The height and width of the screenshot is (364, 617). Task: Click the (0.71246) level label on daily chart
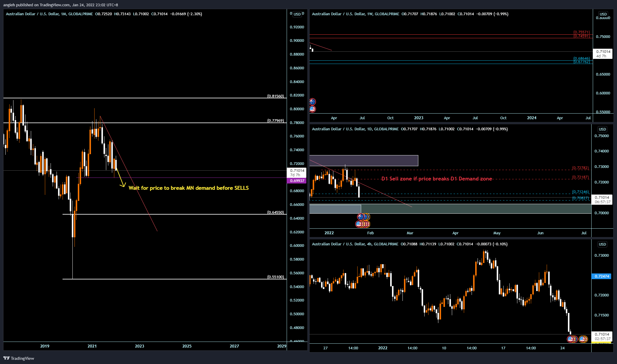pos(580,192)
